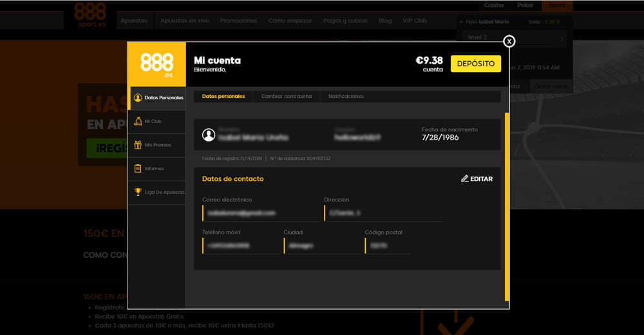Open Apuestas en vivo in the background nav
The height and width of the screenshot is (335, 644).
pos(184,21)
